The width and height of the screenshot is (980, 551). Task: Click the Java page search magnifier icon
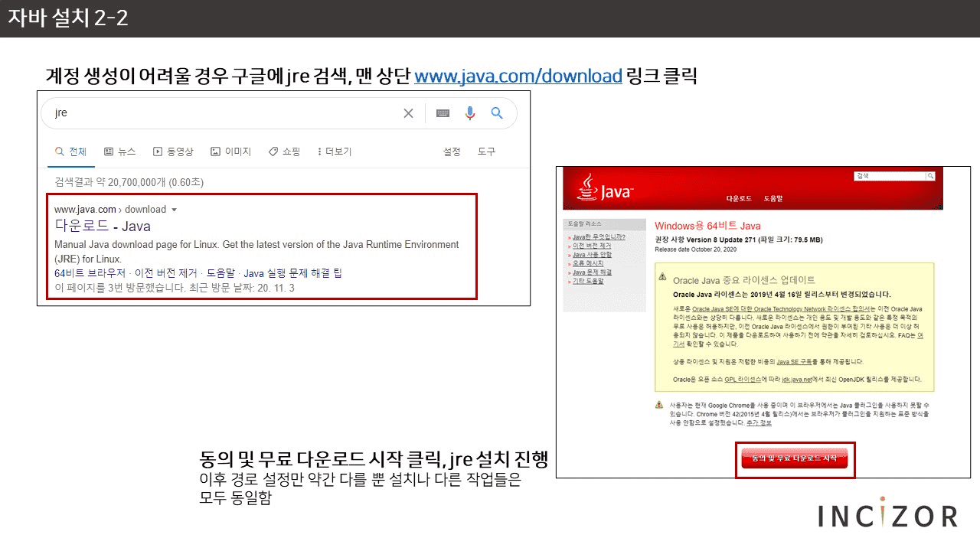point(930,176)
